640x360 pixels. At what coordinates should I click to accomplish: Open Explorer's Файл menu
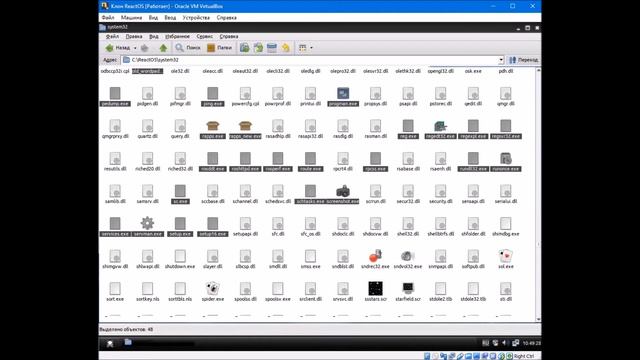(112, 36)
